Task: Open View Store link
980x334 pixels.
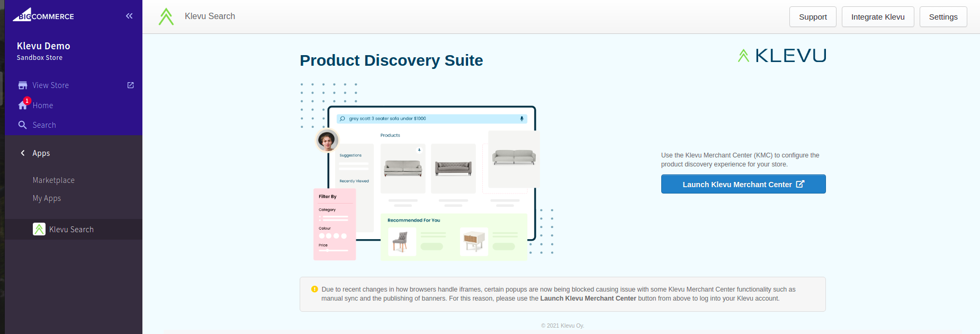Action: (x=50, y=85)
